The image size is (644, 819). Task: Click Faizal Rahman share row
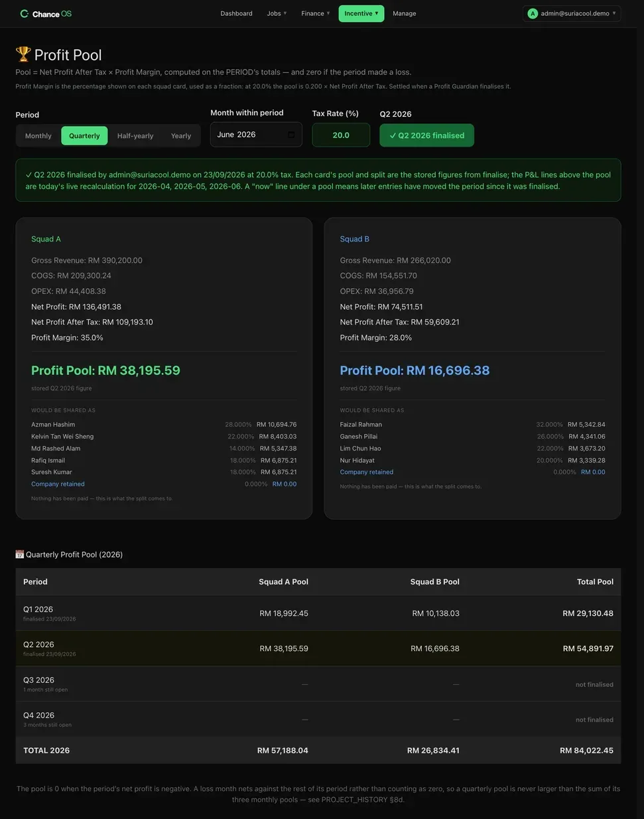(x=473, y=424)
